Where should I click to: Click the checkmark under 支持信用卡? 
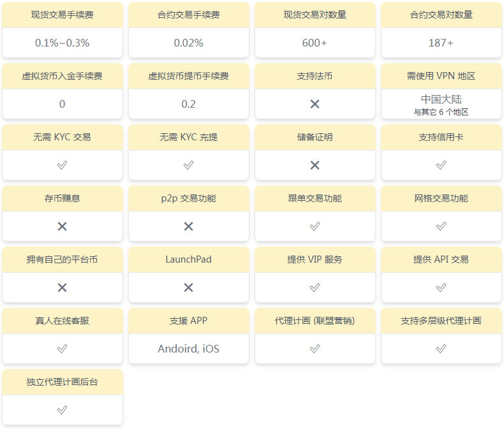coord(441,165)
